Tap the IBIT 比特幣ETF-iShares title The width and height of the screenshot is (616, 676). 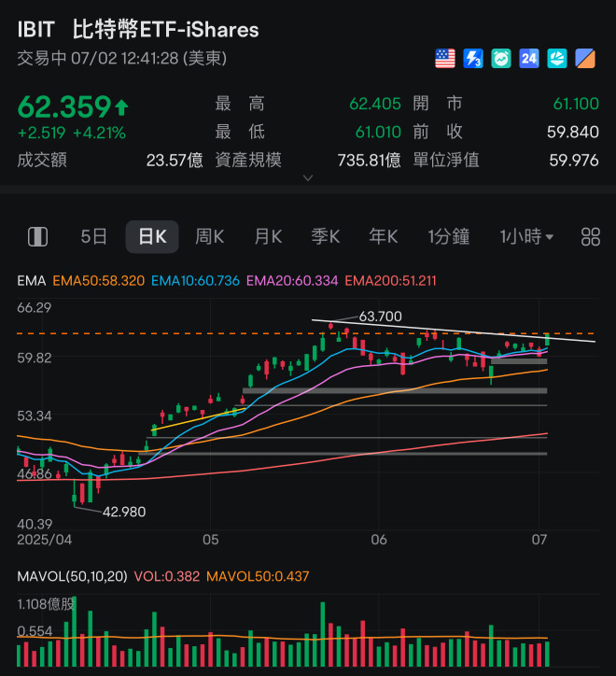tap(138, 29)
